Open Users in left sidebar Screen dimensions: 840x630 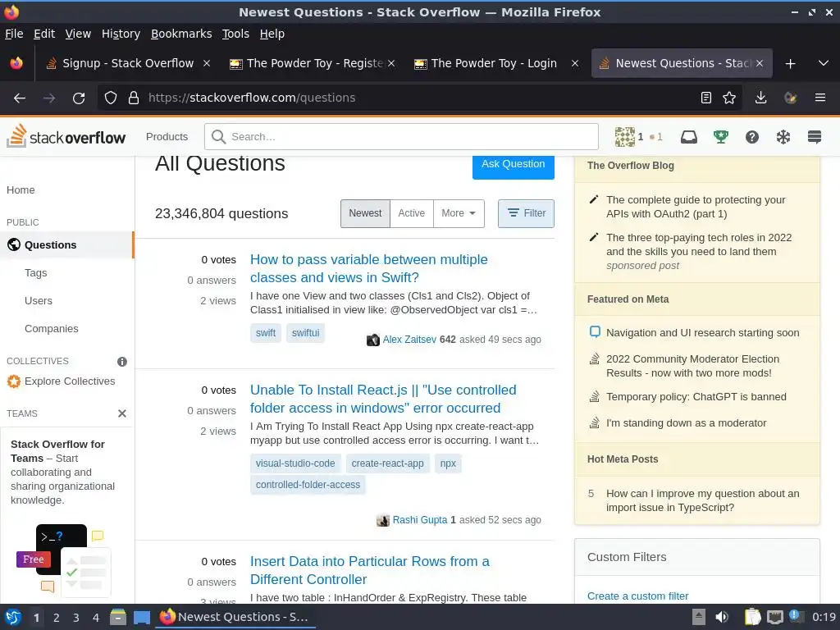[x=39, y=301]
